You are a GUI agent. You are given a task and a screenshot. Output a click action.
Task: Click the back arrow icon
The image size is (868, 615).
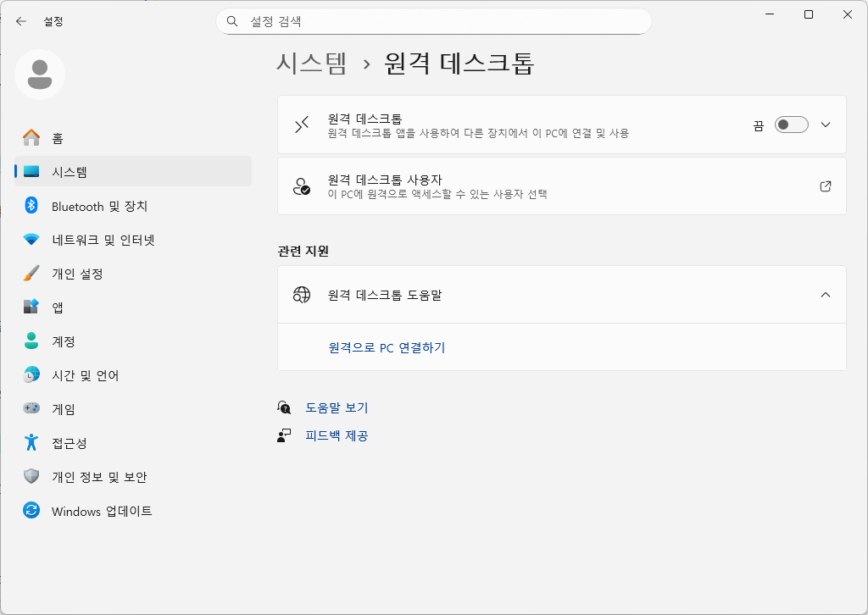tap(21, 21)
